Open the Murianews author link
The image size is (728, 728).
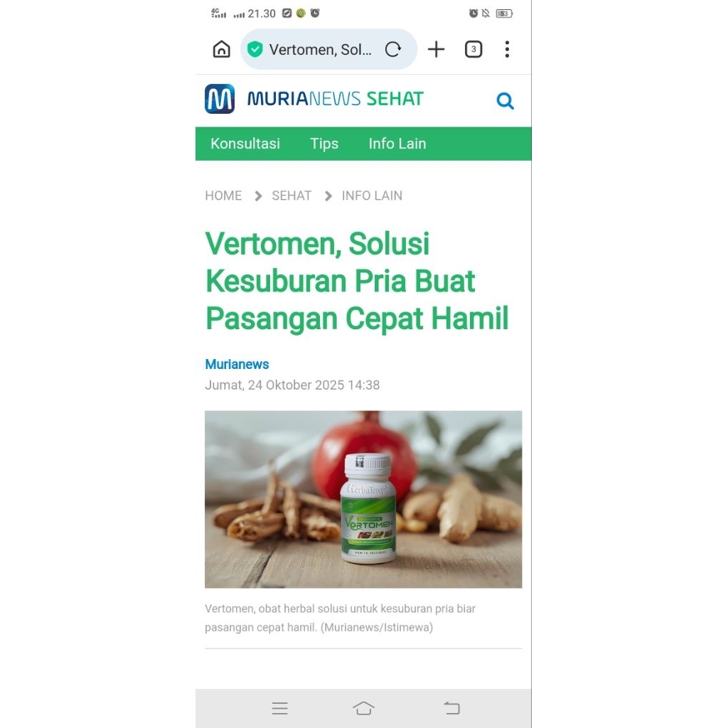tap(237, 364)
